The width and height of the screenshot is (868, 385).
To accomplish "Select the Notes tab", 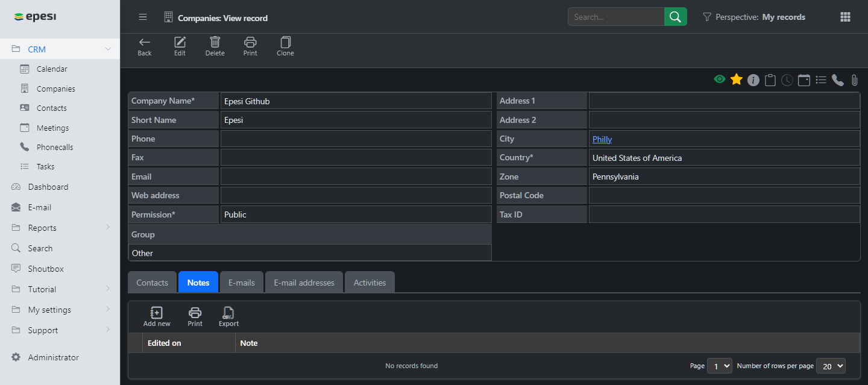I will [x=198, y=282].
